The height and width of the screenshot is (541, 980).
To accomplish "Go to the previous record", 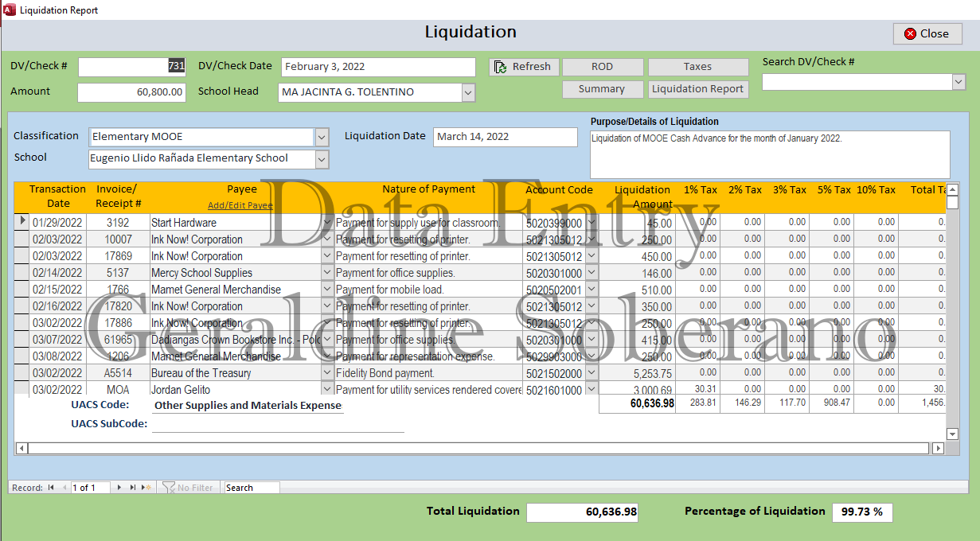I will point(64,488).
